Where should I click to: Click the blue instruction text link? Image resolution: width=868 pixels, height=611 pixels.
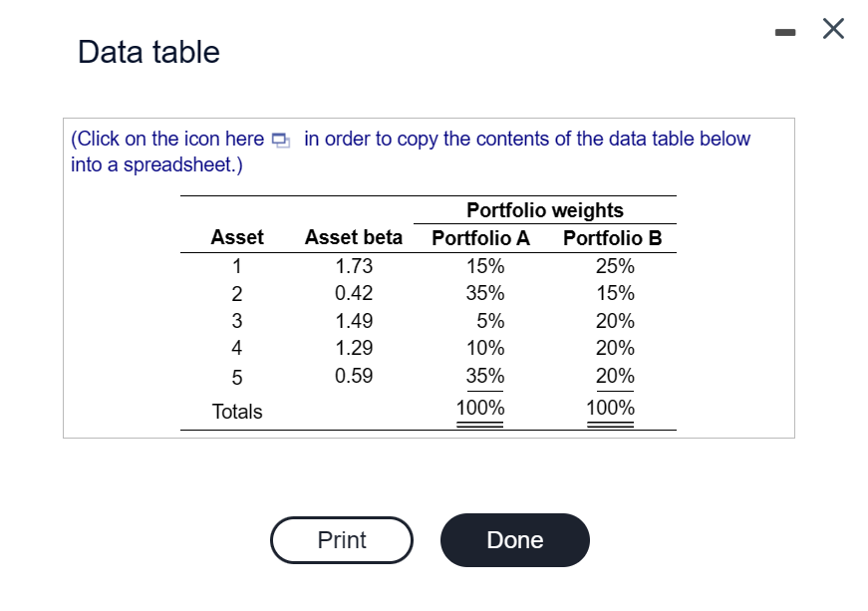click(399, 140)
